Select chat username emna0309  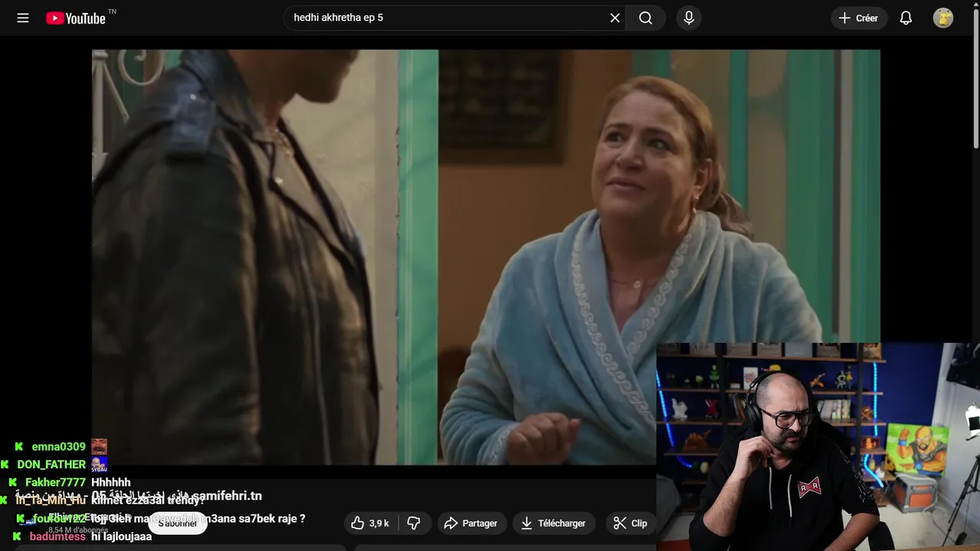point(58,447)
